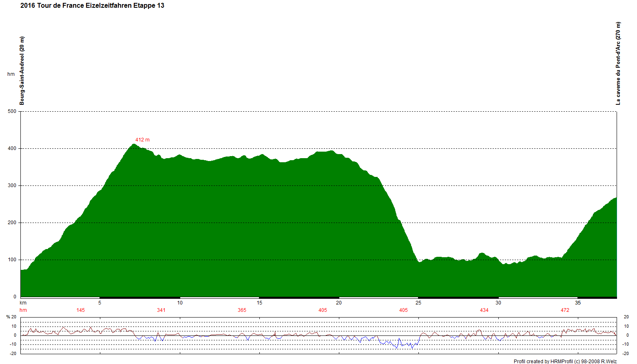
Task: Click the '500' elevation axis label
Action: coord(12,111)
